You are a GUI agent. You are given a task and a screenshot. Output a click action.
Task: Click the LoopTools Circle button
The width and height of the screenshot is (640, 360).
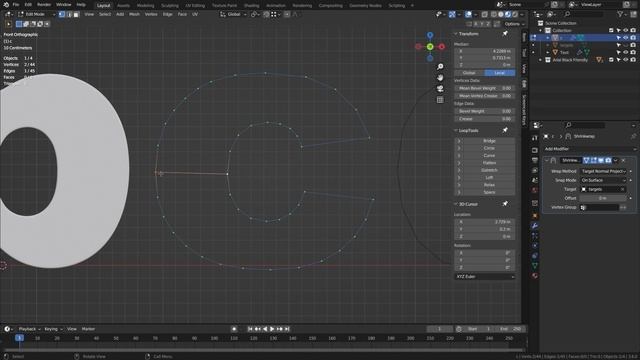489,148
